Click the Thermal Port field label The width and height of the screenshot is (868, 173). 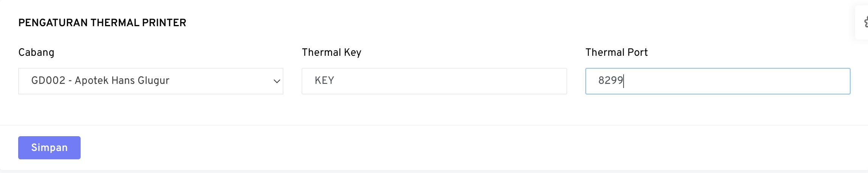coord(616,52)
